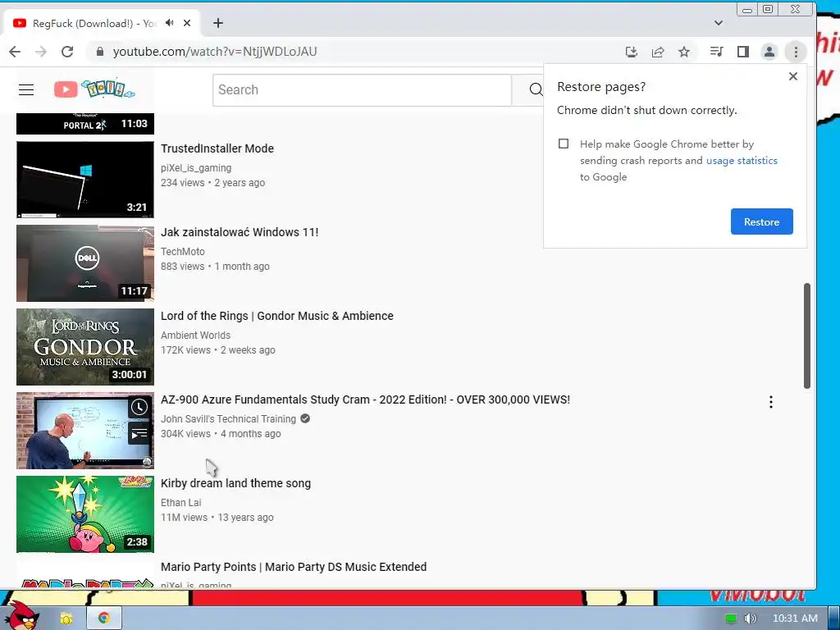Click Watch later clock on AZ-900 thumbnail

[139, 407]
